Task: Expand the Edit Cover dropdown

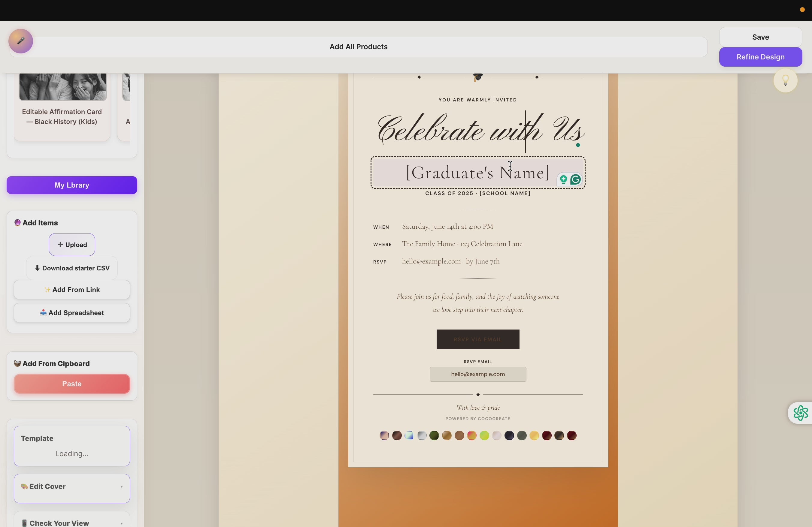Action: [x=122, y=487]
